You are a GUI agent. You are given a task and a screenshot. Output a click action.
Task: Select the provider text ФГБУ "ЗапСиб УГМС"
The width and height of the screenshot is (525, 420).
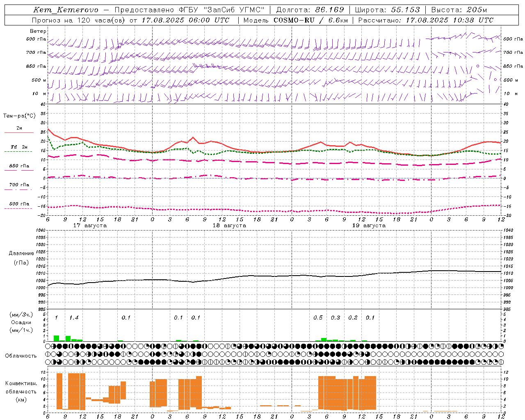222,10
